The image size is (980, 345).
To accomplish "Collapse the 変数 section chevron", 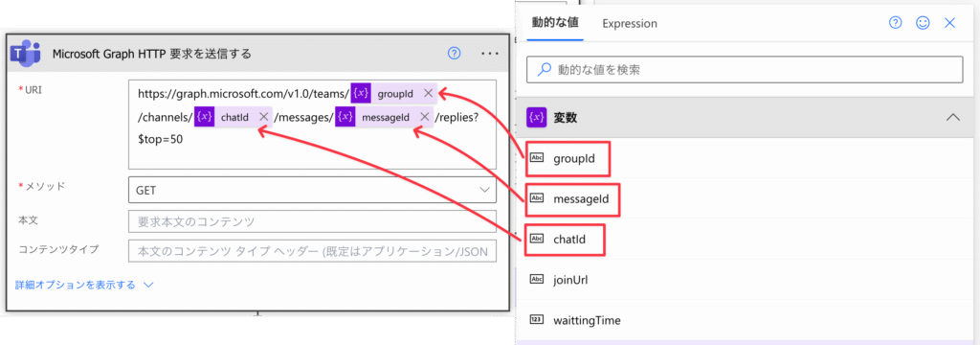I will 952,117.
